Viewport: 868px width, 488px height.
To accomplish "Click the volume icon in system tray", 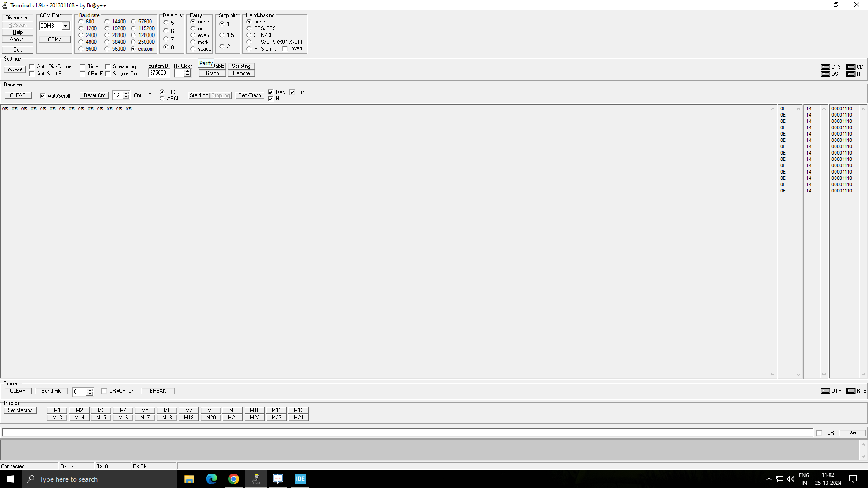I will 790,479.
